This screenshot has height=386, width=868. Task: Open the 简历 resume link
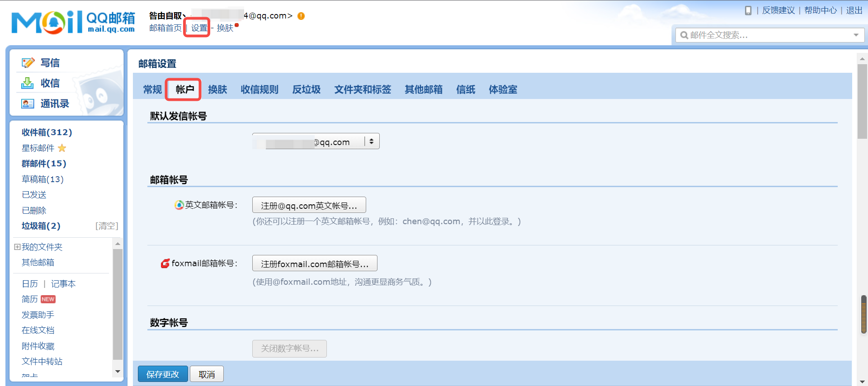(x=30, y=299)
